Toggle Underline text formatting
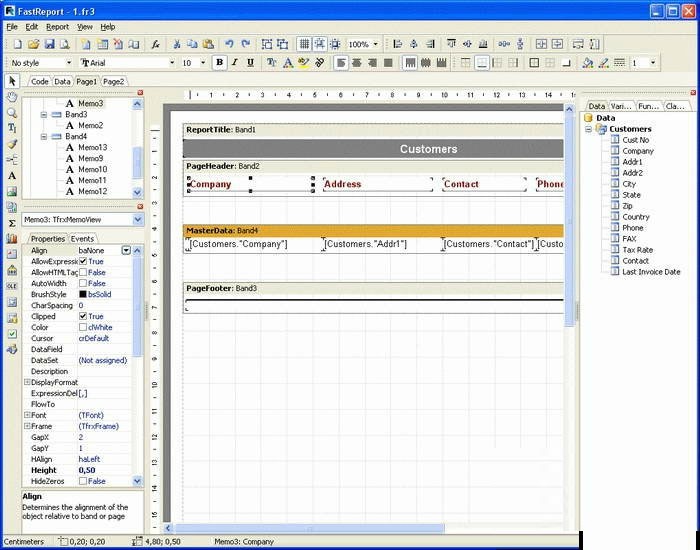The image size is (700, 550). (250, 62)
